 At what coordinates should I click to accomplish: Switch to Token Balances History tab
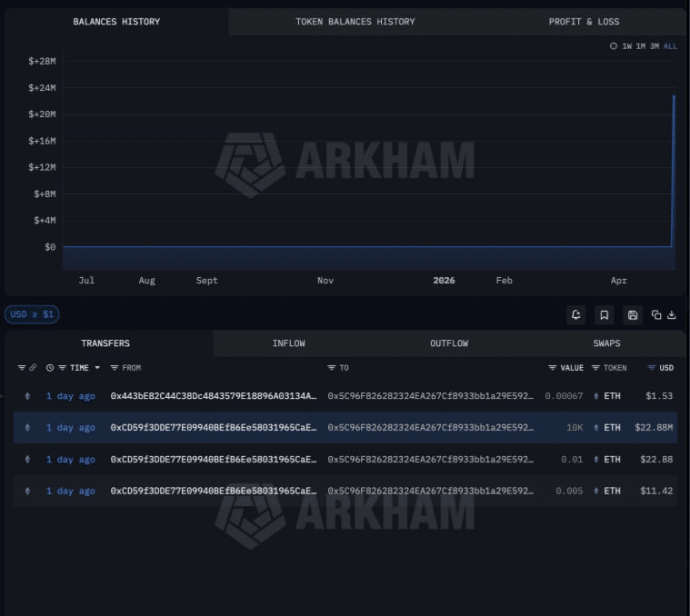(355, 22)
